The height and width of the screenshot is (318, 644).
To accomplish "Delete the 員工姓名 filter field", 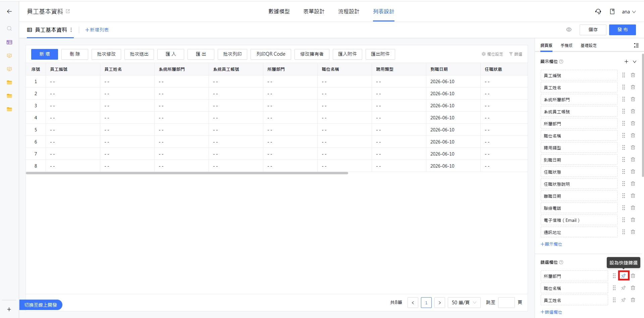I will pyautogui.click(x=633, y=300).
